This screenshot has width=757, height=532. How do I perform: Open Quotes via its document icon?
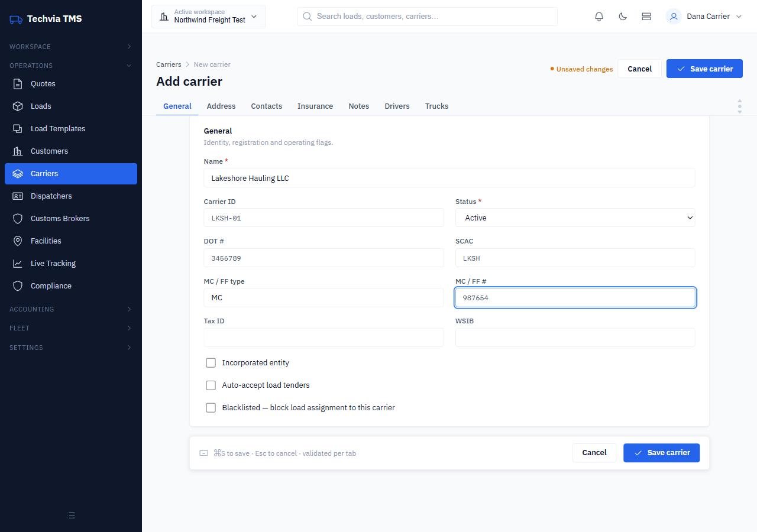coord(18,84)
